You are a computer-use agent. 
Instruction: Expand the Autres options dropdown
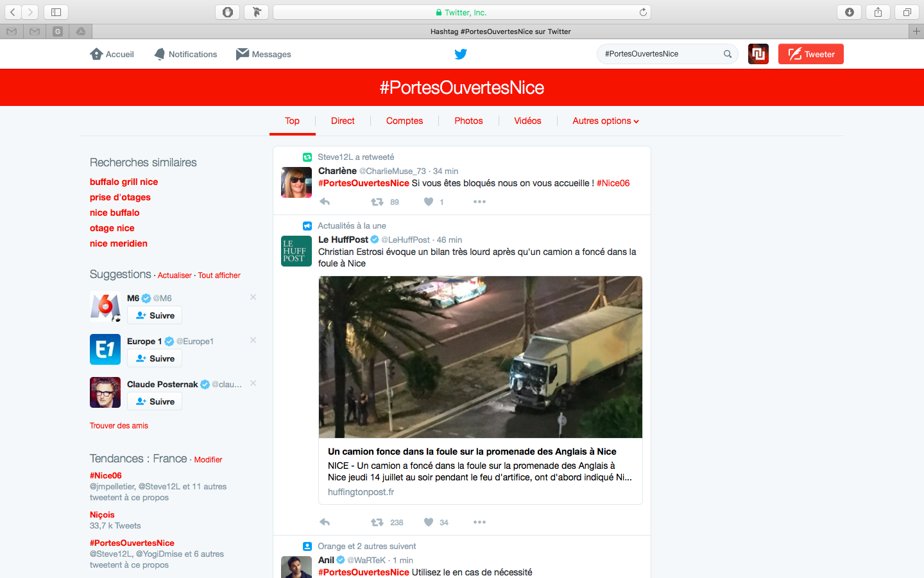(606, 121)
